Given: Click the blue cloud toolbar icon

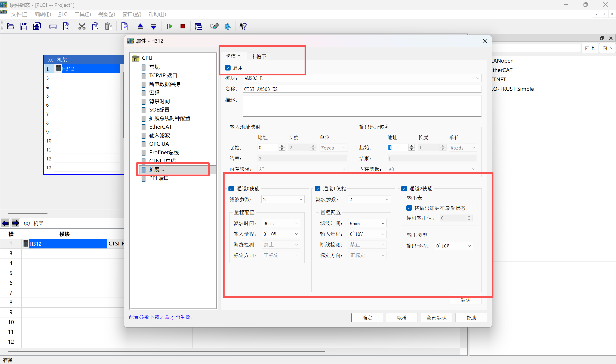Looking at the screenshot, I should click(x=228, y=26).
